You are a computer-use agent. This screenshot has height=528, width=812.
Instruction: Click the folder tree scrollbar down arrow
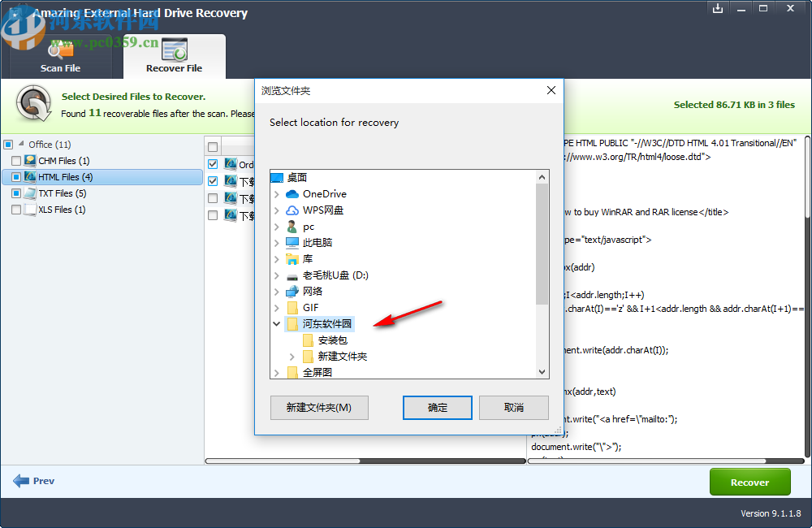(542, 371)
